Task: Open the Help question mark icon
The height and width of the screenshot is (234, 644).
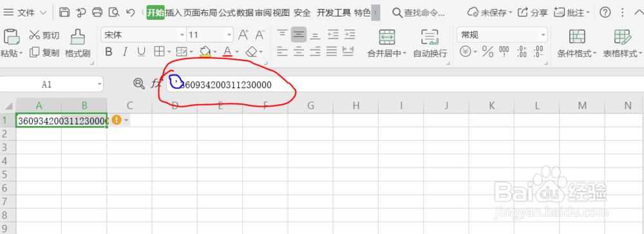Action: [x=605, y=12]
